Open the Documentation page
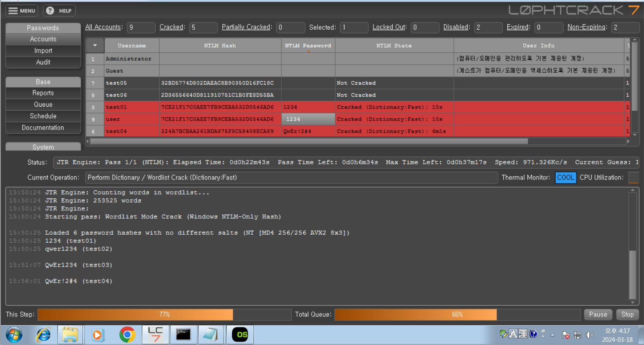Viewport: 644px width, 345px height. (x=43, y=128)
